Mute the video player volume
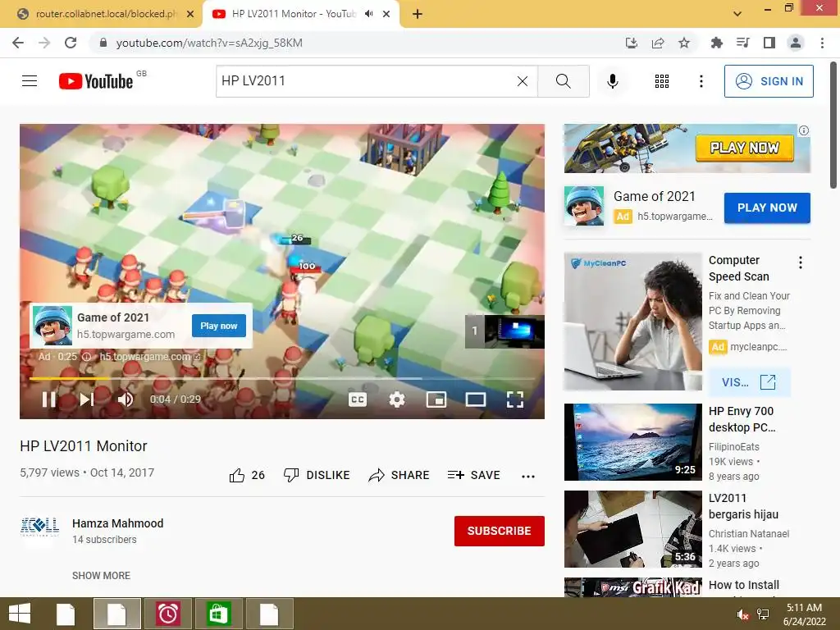 click(126, 399)
